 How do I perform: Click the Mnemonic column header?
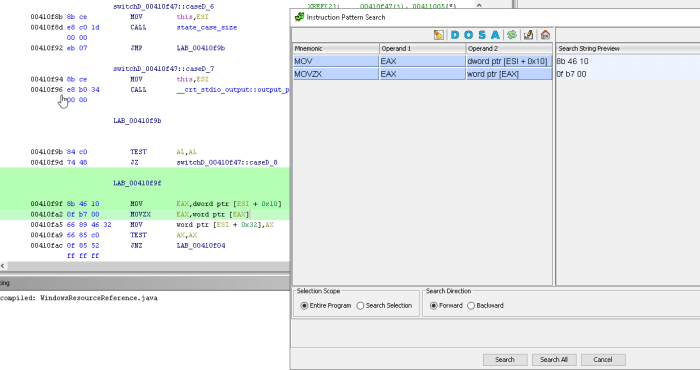pyautogui.click(x=336, y=49)
